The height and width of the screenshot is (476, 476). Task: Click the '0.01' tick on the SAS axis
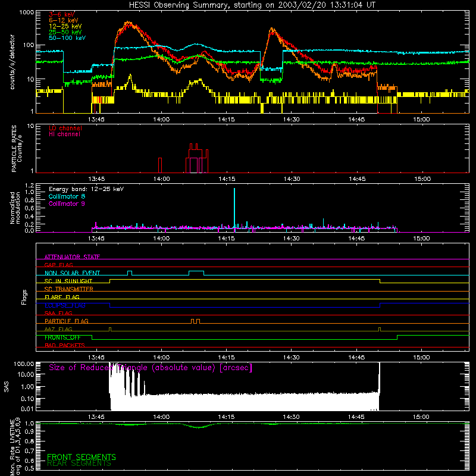tap(27, 409)
